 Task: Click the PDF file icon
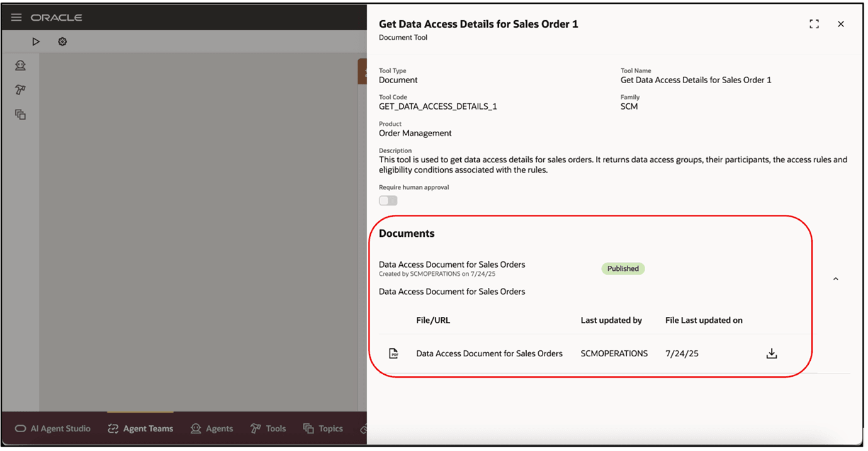(x=393, y=353)
